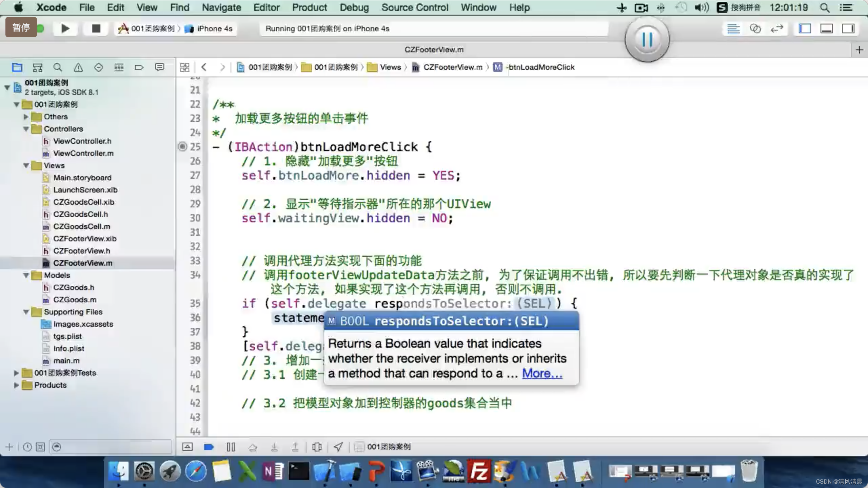Collapse the Supporting Files folder
This screenshot has height=488, width=868.
pyautogui.click(x=26, y=312)
